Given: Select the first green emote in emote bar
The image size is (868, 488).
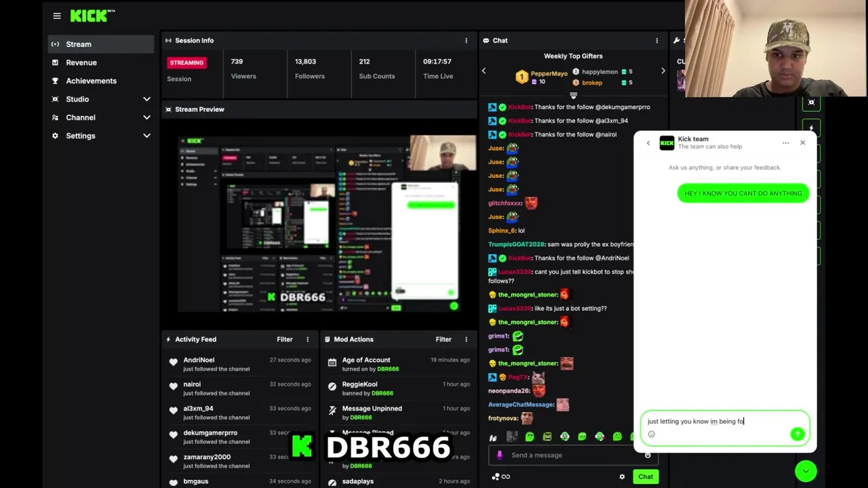Looking at the screenshot, I should 530,436.
